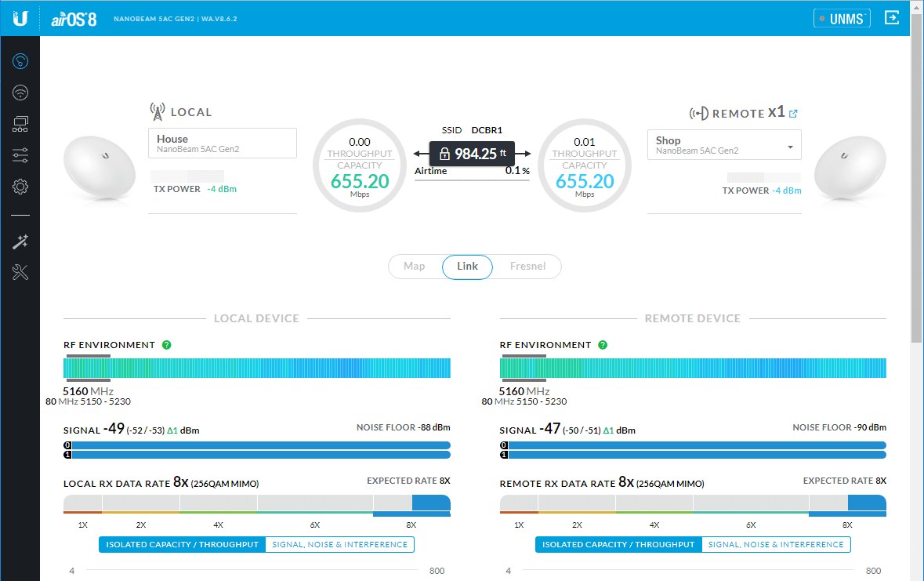Click the Ubiquiti logo icon
The height and width of the screenshot is (581, 924).
tap(20, 18)
